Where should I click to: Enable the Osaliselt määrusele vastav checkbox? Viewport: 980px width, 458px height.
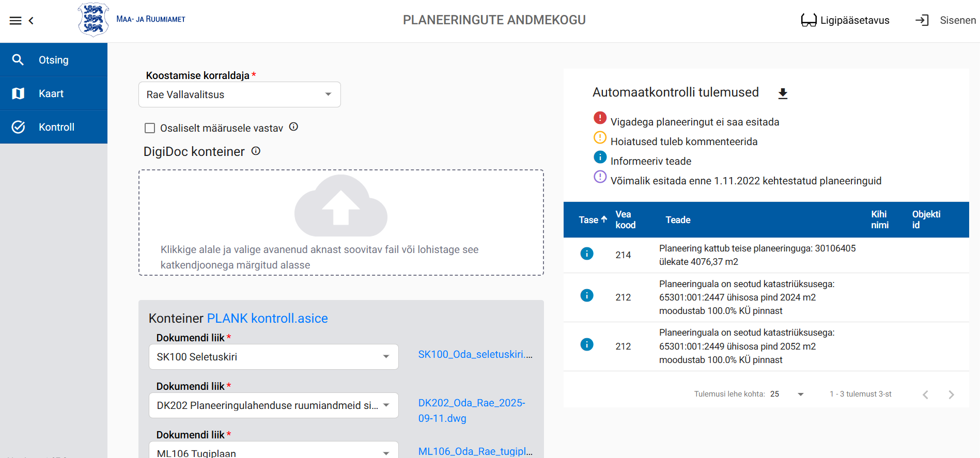coord(150,128)
